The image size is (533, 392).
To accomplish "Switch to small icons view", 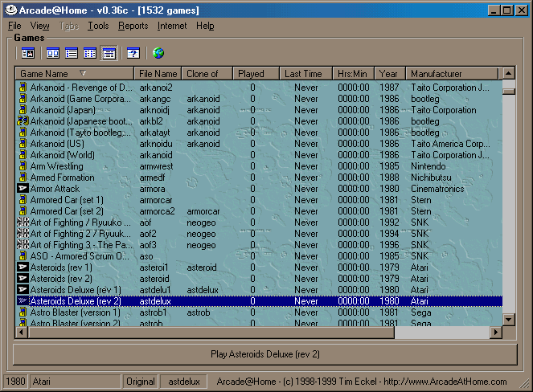I will pos(90,53).
